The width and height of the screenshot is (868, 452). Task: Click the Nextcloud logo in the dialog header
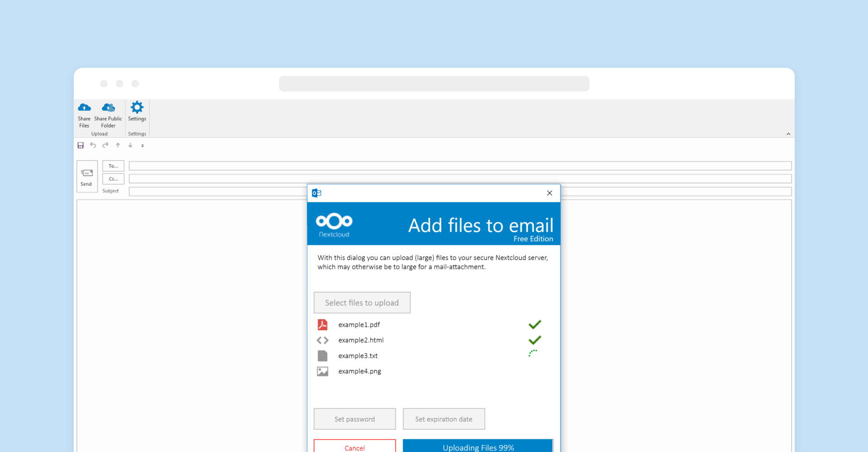pyautogui.click(x=334, y=225)
